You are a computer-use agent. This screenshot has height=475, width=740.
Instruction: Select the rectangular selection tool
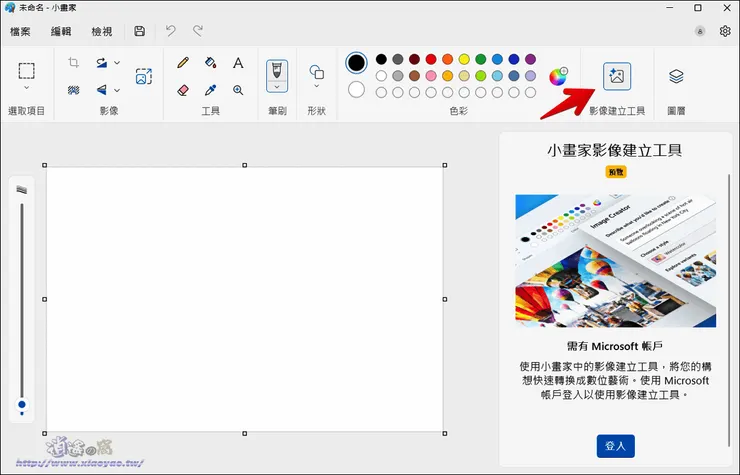tap(26, 71)
